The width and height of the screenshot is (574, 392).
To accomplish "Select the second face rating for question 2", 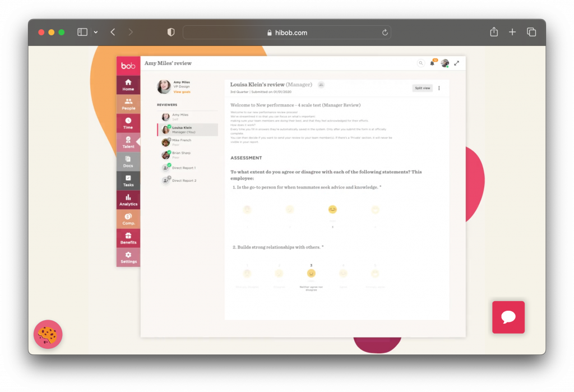I will tap(279, 273).
